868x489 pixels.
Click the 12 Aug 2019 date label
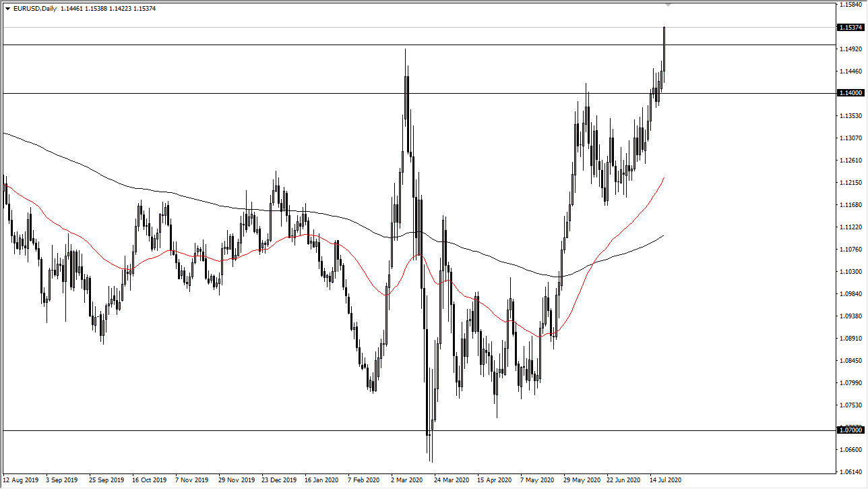click(21, 480)
